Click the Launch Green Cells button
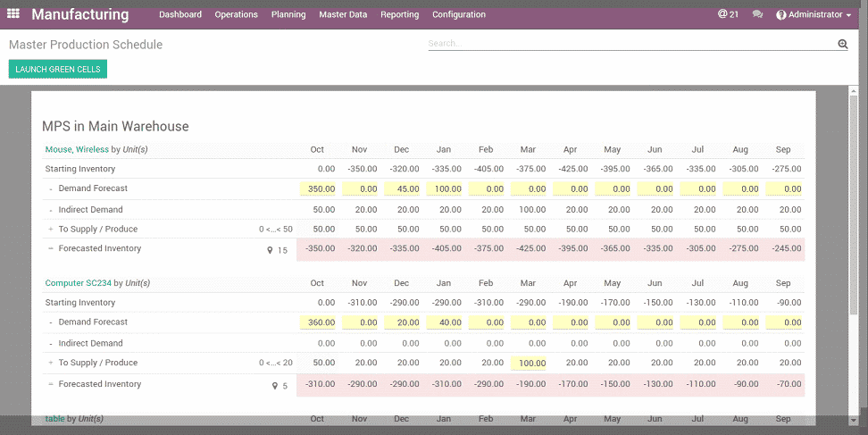 [x=58, y=70]
